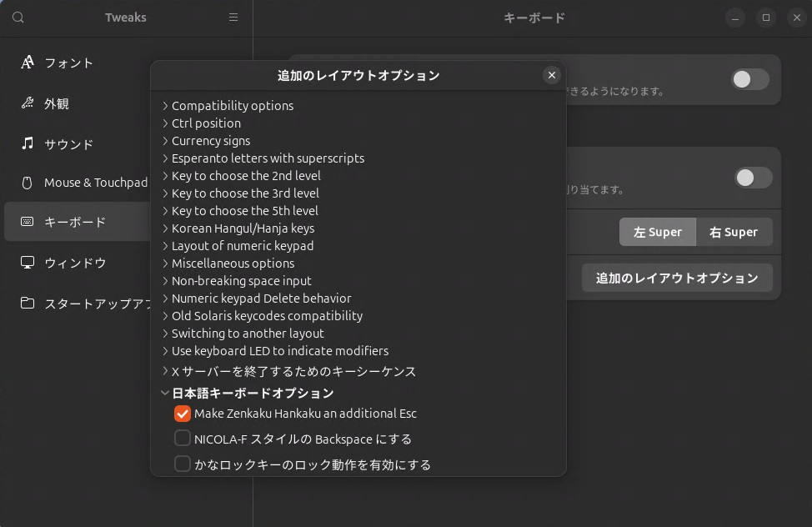Viewport: 812px width, 527px height.
Task: Enable NICOLA-F スタイルの Backspace checkbox
Action: tap(183, 439)
